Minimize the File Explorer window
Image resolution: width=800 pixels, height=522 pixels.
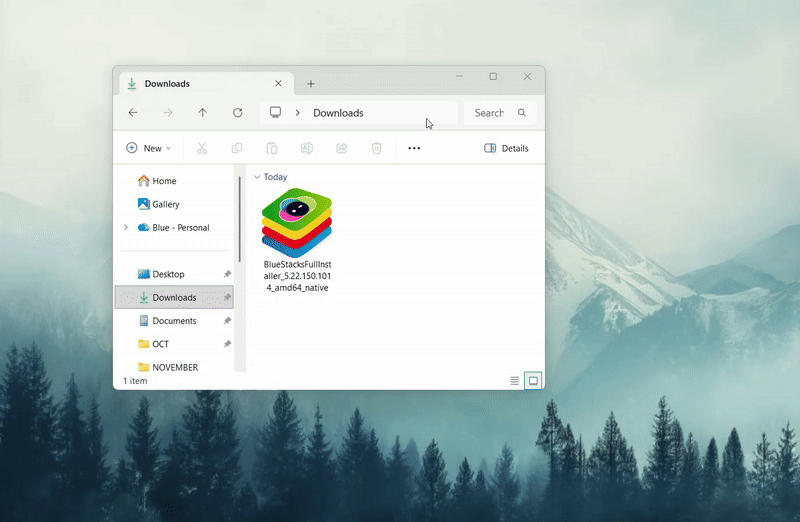click(459, 76)
